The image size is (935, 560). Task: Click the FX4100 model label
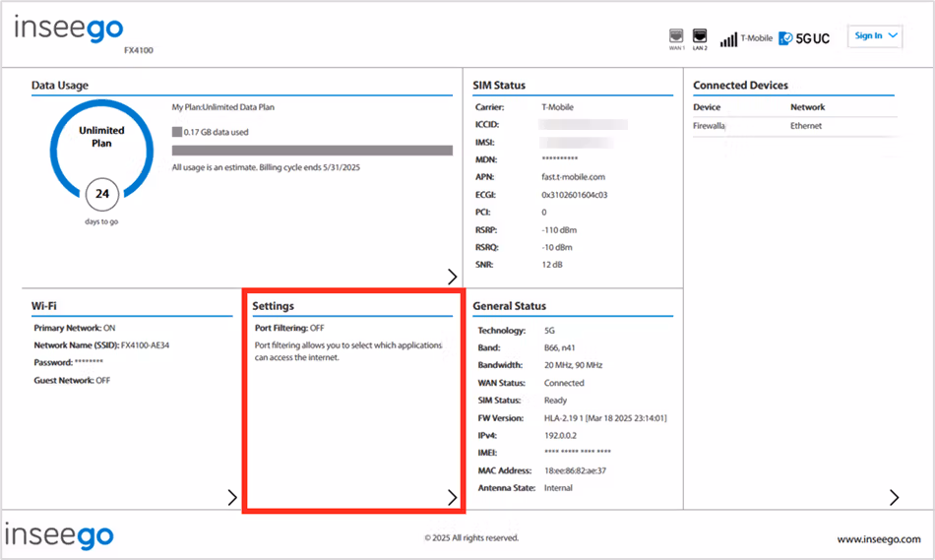point(139,51)
